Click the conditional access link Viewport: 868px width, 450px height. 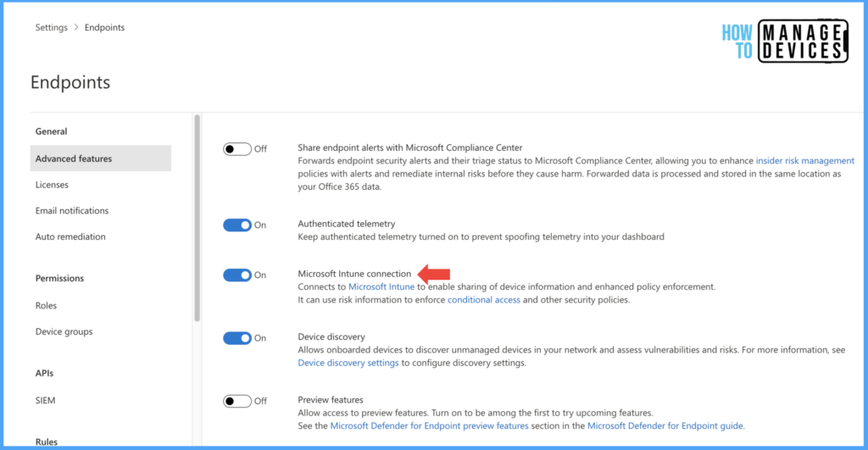(484, 299)
